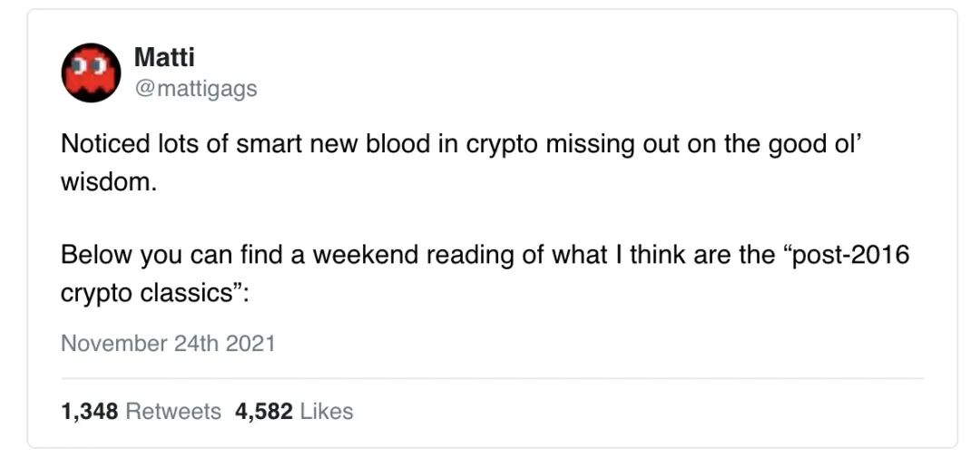The image size is (980, 467).
Task: View the 1,348 retweet count number
Action: pos(89,412)
